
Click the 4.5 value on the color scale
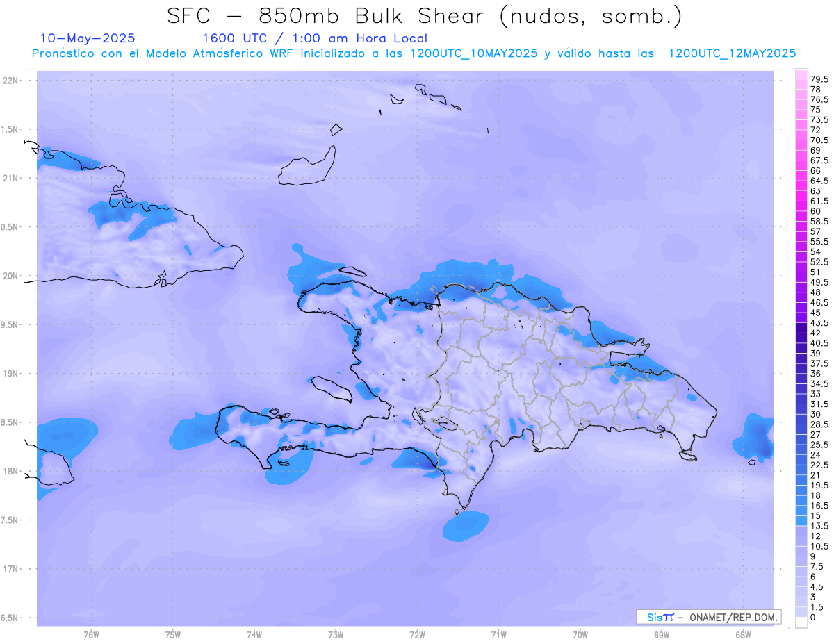tap(816, 587)
